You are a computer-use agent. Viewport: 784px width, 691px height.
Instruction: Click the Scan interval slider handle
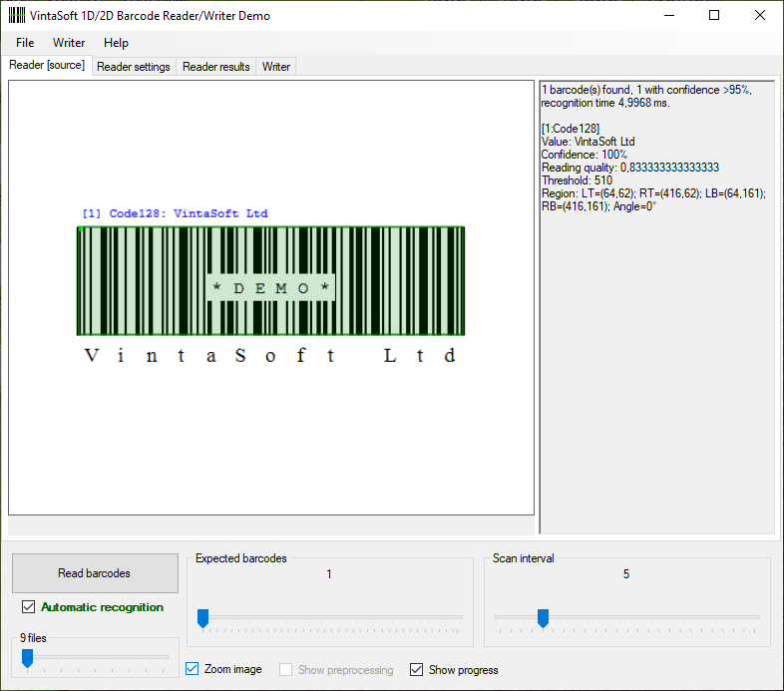point(543,618)
